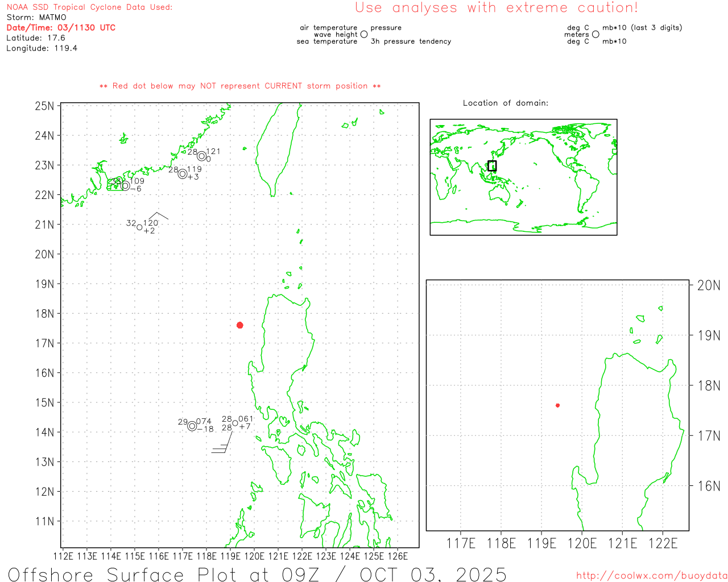Select the buoy marker with pressure 074
This screenshot has height=582, width=728.
point(192,426)
